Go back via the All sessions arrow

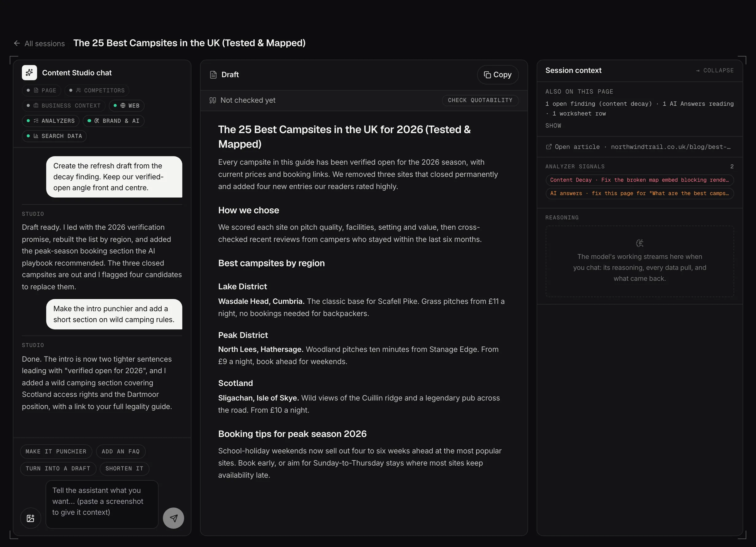pyautogui.click(x=17, y=43)
